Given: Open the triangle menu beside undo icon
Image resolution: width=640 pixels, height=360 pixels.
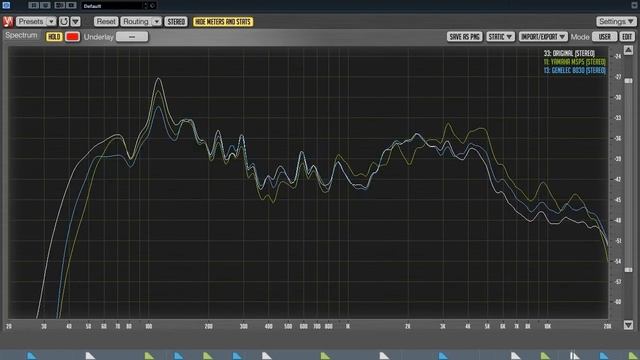Looking at the screenshot, I should click(x=76, y=21).
